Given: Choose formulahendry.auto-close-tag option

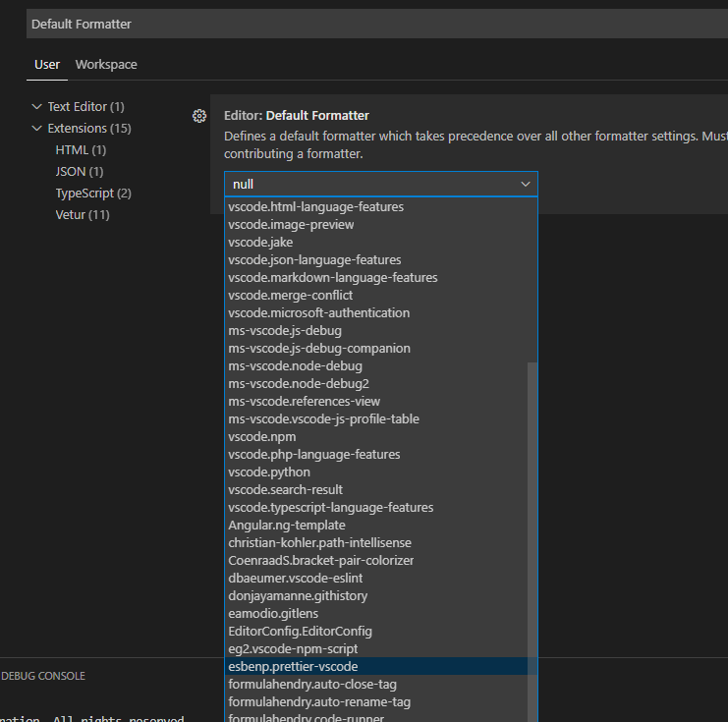Looking at the screenshot, I should (x=376, y=684).
